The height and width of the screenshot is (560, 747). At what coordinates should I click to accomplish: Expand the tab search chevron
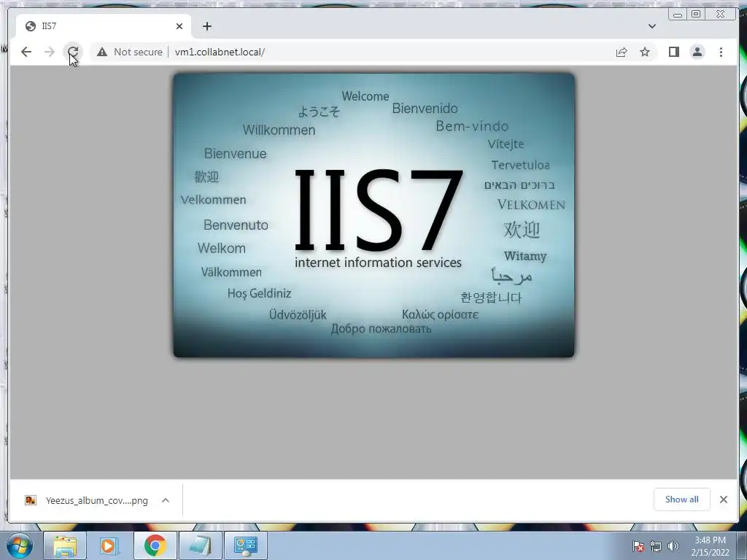651,26
